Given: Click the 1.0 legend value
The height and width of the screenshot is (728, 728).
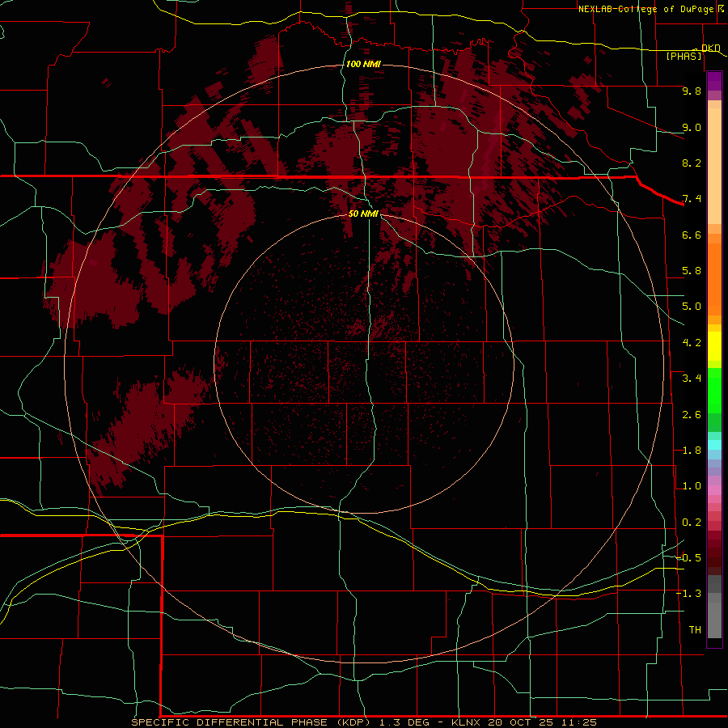Looking at the screenshot, I should pyautogui.click(x=692, y=486).
